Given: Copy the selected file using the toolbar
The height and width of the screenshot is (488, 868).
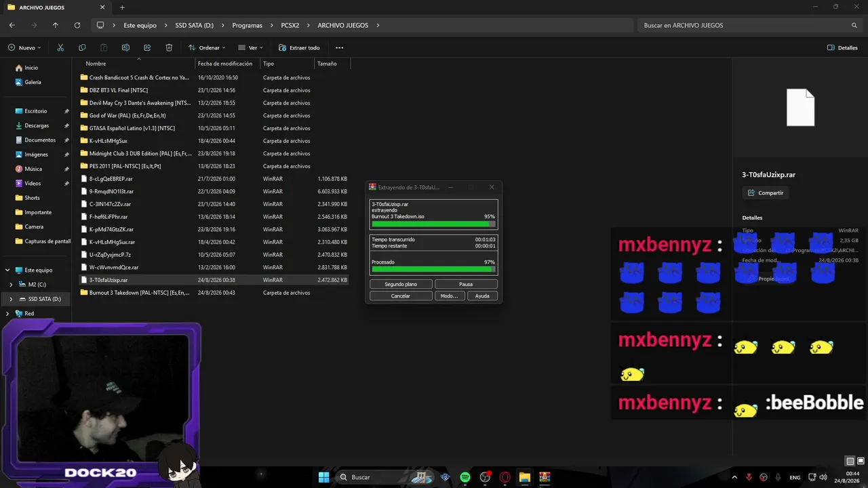Looking at the screenshot, I should tap(82, 47).
